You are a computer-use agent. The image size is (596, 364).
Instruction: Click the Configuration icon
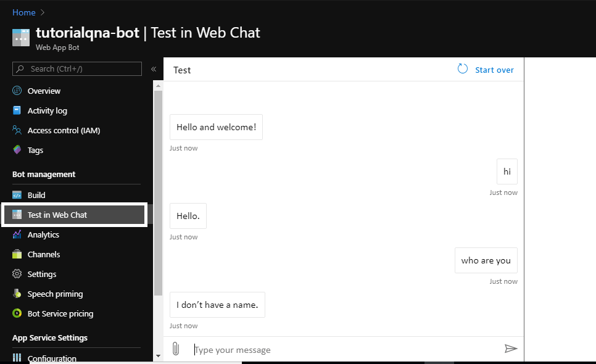pos(17,358)
